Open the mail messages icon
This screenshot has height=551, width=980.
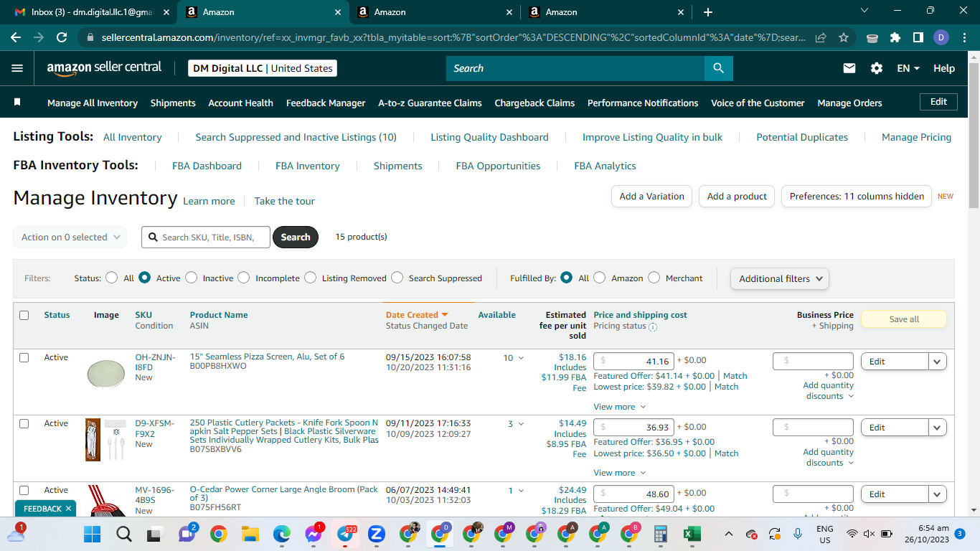(849, 68)
